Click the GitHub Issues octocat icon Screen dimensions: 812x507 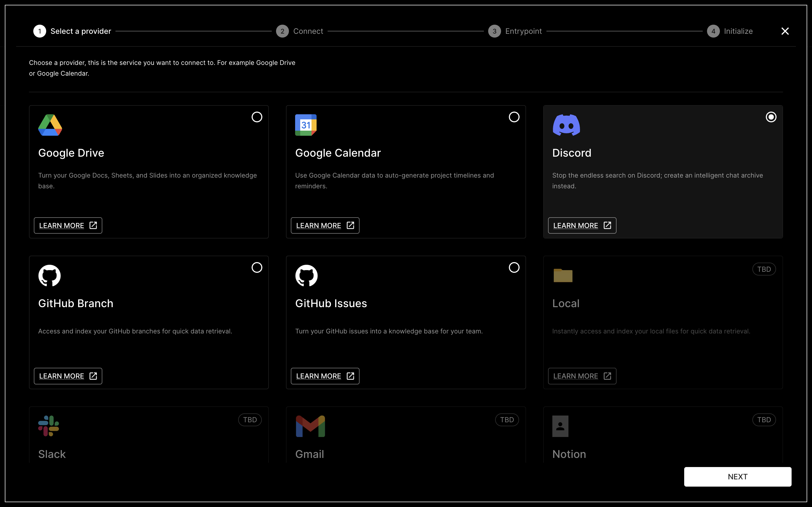pyautogui.click(x=306, y=276)
